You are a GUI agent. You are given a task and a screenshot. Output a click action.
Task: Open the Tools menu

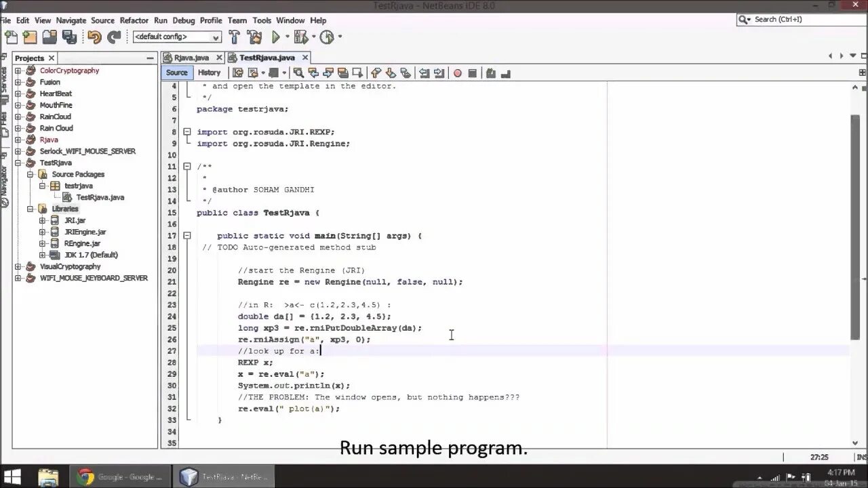pyautogui.click(x=262, y=20)
